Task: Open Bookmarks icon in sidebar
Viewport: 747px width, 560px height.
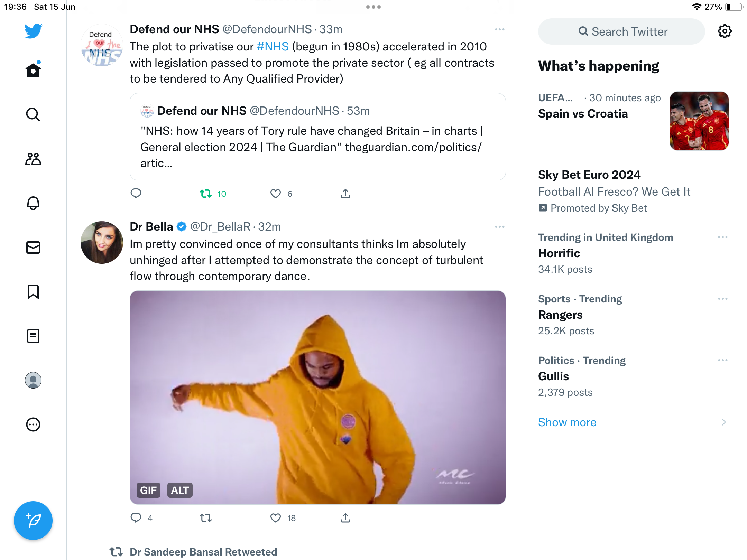Action: click(33, 292)
